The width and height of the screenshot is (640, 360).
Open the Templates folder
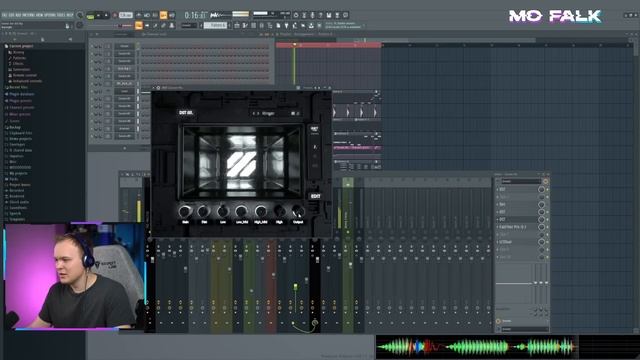[x=17, y=219]
